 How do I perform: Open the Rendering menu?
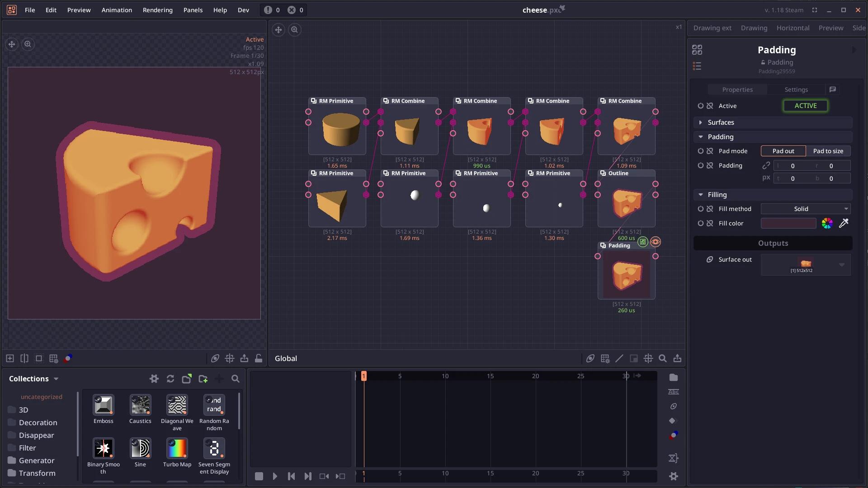(x=158, y=10)
